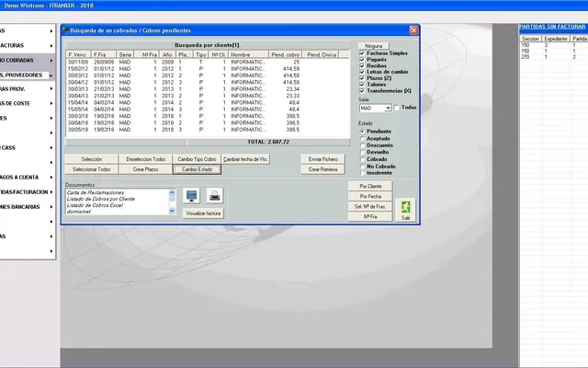Enable the Todas series checkbox
The image size is (588, 368).
click(x=396, y=108)
